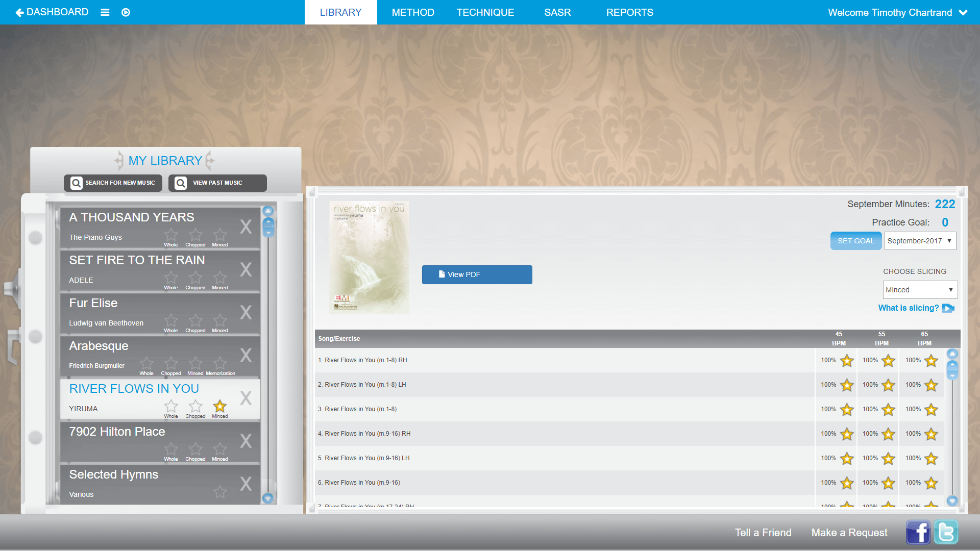
Task: Click Whole star for River Flows in You
Action: [171, 406]
